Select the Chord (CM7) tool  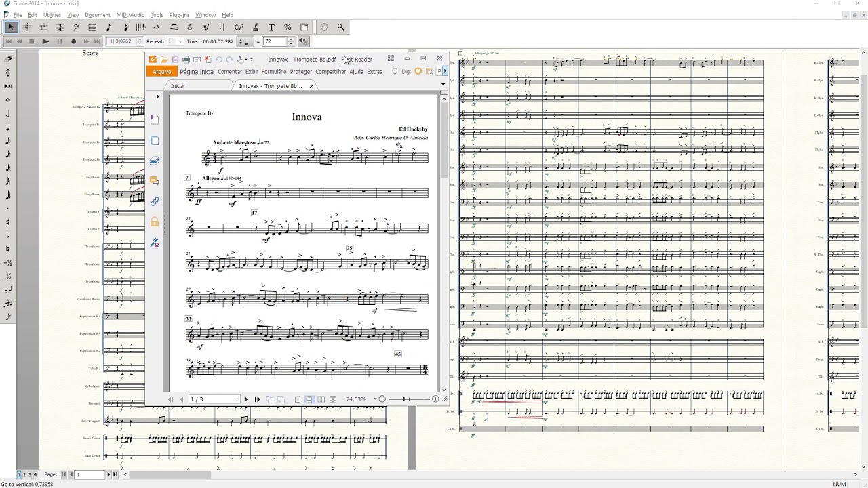(x=239, y=27)
